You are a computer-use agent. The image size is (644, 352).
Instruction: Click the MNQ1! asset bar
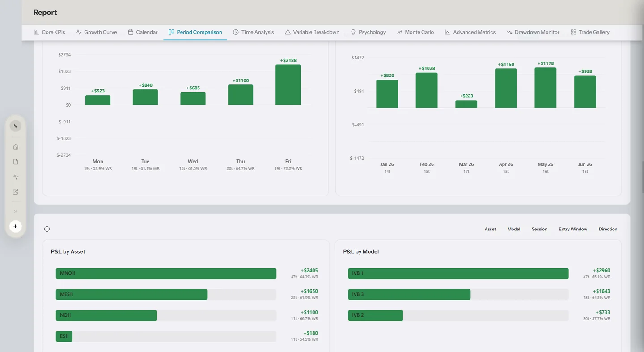point(166,273)
